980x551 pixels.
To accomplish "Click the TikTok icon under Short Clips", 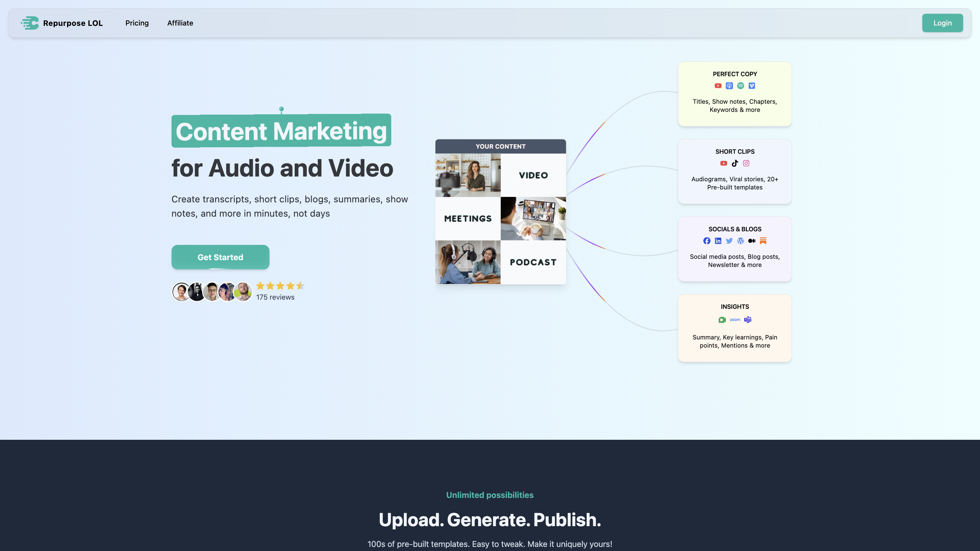I will point(735,164).
